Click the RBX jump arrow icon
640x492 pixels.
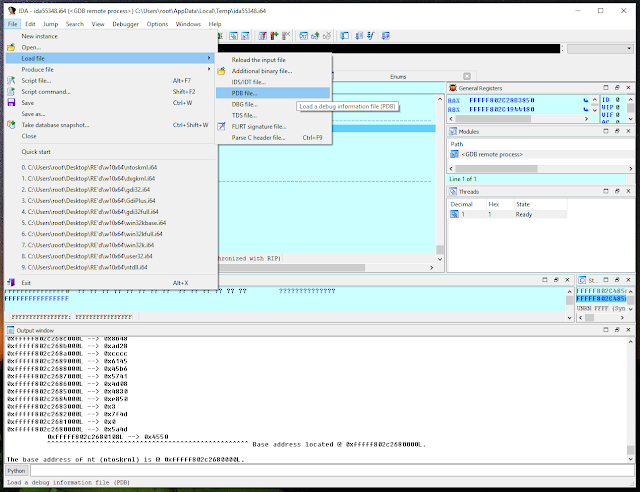pyautogui.click(x=586, y=109)
